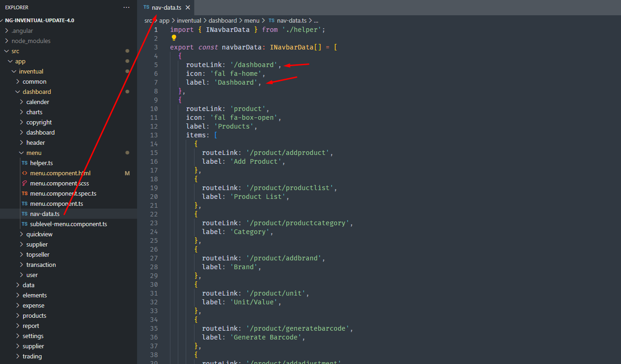
Task: Open menu.component.ts file
Action: pos(56,204)
